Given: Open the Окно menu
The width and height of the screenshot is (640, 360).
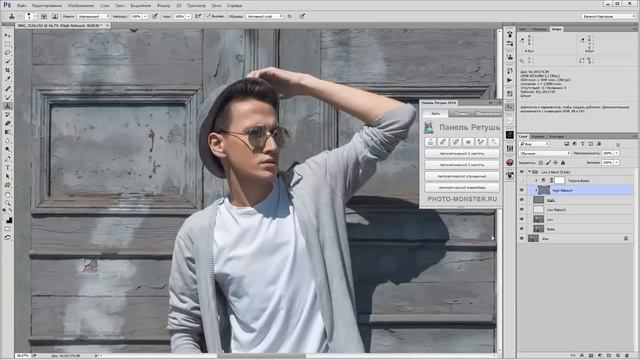Looking at the screenshot, I should [x=216, y=6].
